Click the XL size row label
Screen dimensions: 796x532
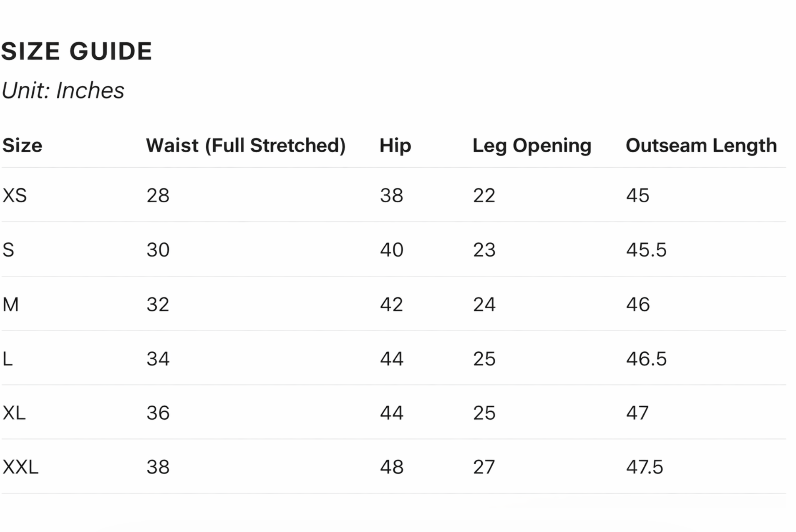[14, 413]
